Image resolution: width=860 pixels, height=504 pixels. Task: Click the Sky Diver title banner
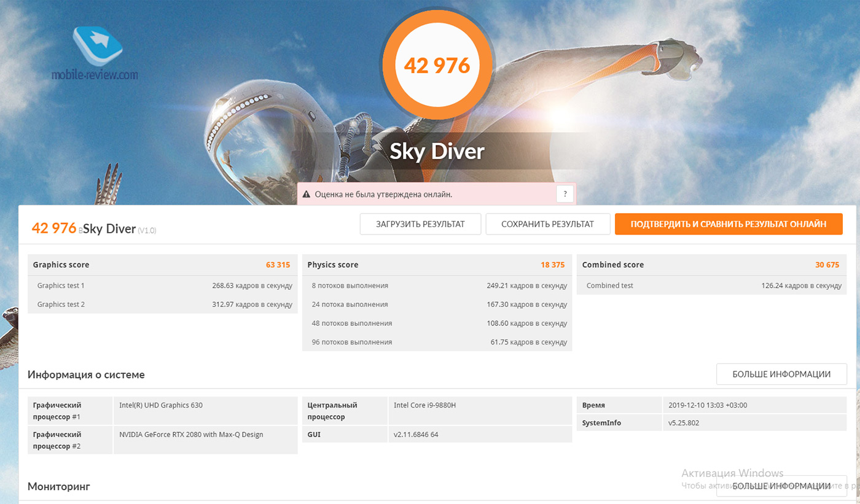pos(437,152)
